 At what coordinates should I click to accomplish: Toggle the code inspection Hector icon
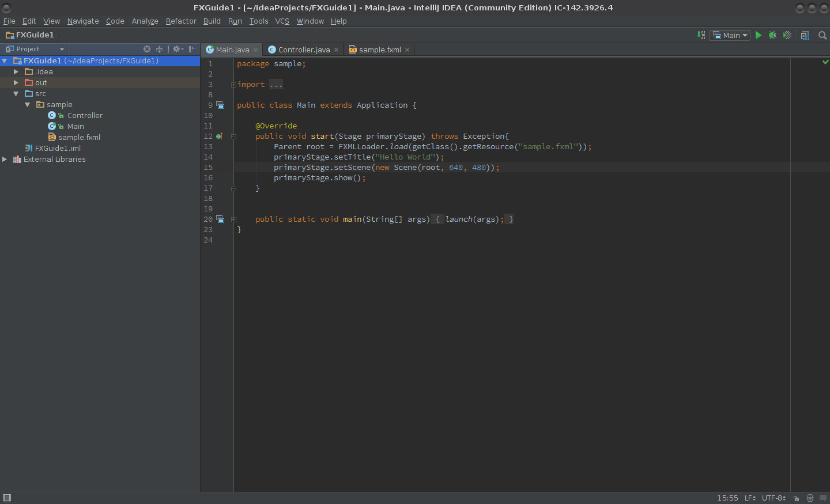810,498
